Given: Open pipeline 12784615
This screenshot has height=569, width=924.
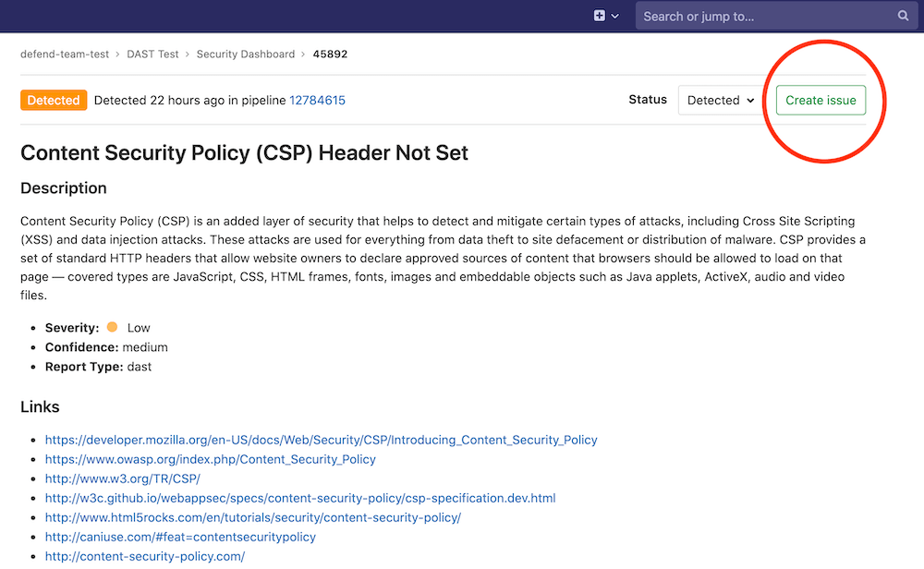Looking at the screenshot, I should pyautogui.click(x=317, y=101).
